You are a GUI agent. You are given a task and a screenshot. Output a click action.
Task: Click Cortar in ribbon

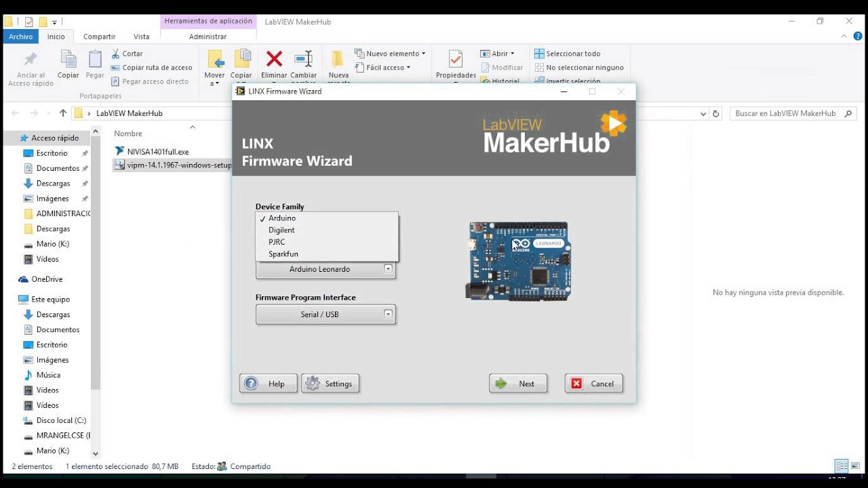pos(127,54)
